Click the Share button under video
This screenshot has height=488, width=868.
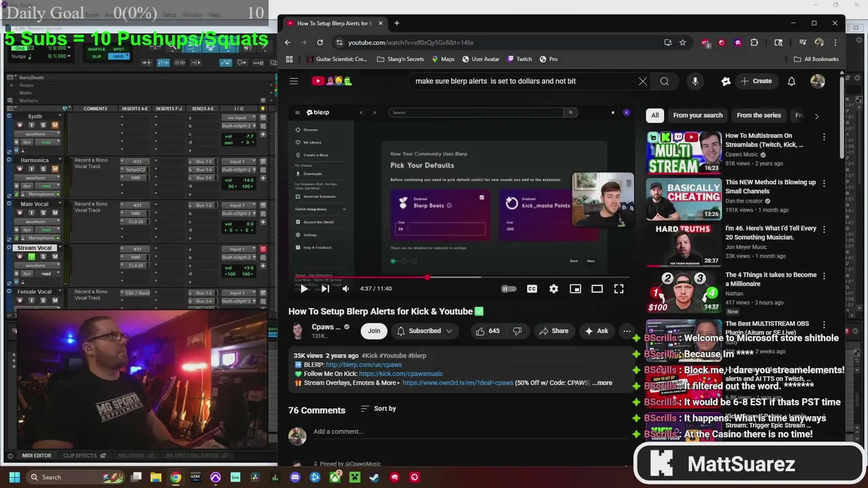[553, 331]
